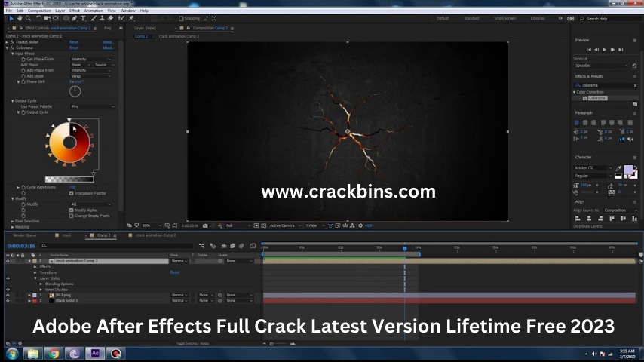Select the Clone Stamp tool
This screenshot has width=644, height=362.
tap(102, 19)
